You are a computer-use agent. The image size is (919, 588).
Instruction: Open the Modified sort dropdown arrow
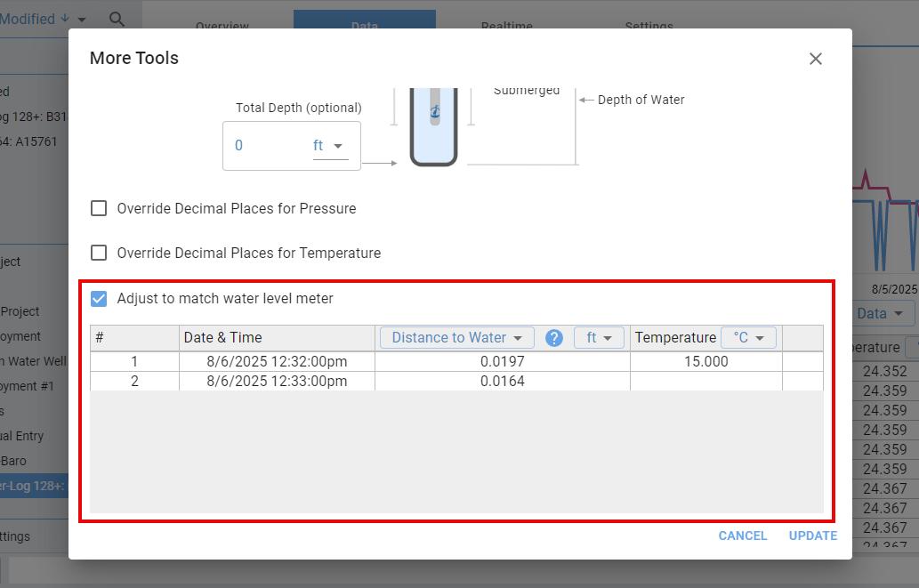82,20
